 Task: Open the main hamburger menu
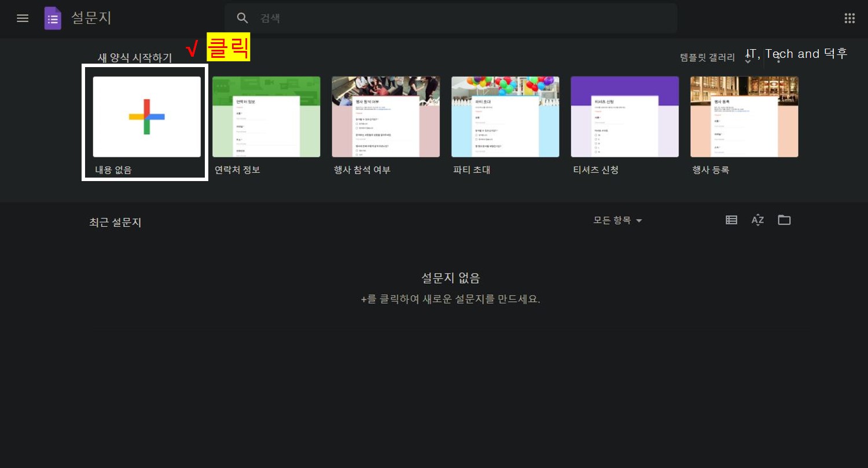23,18
